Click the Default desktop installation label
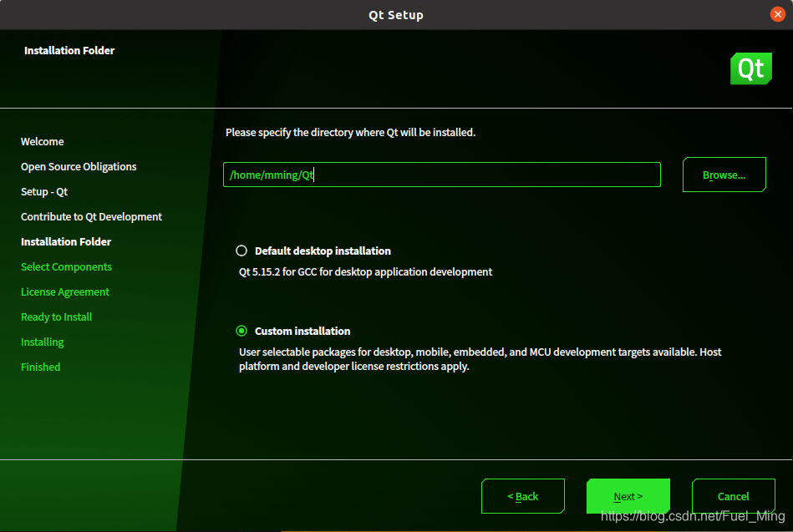The image size is (793, 532). pos(323,251)
